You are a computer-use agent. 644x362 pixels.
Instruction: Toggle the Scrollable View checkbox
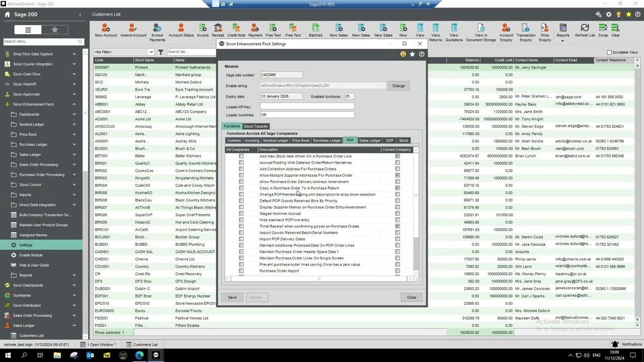[609, 52]
